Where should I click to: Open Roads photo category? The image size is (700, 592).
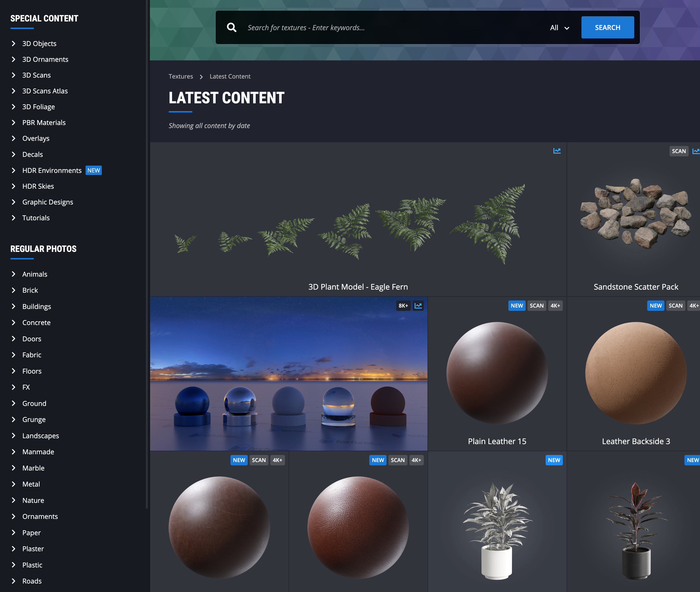pyautogui.click(x=32, y=581)
